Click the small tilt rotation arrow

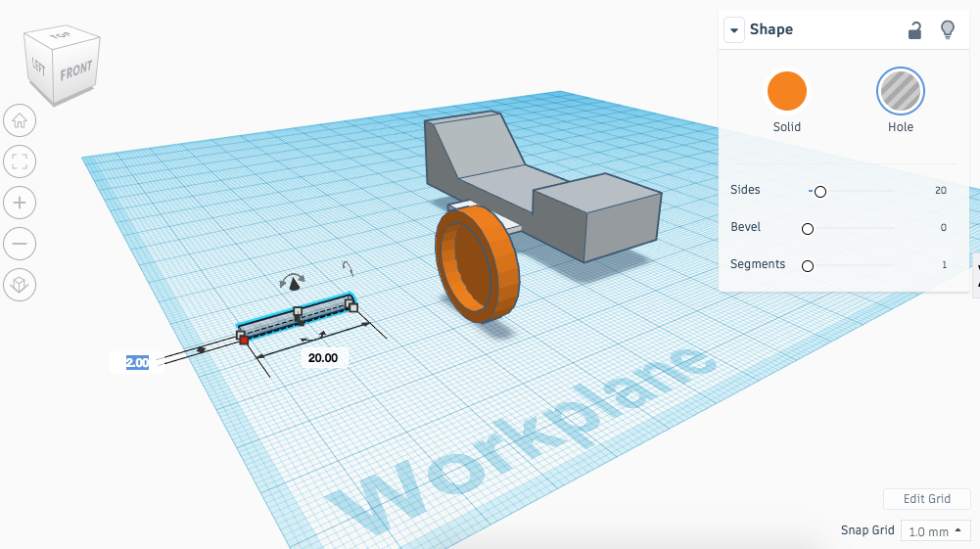pos(349,268)
